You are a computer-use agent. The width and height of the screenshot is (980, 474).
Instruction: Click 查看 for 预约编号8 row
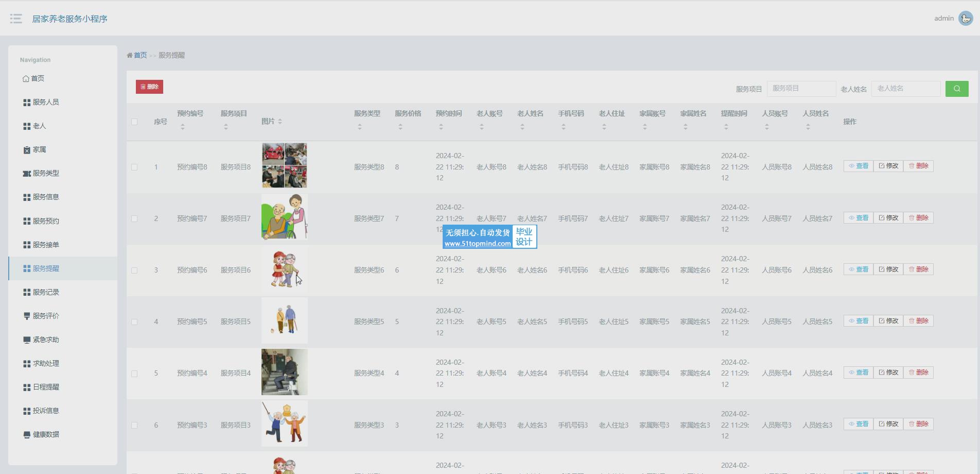click(x=858, y=166)
